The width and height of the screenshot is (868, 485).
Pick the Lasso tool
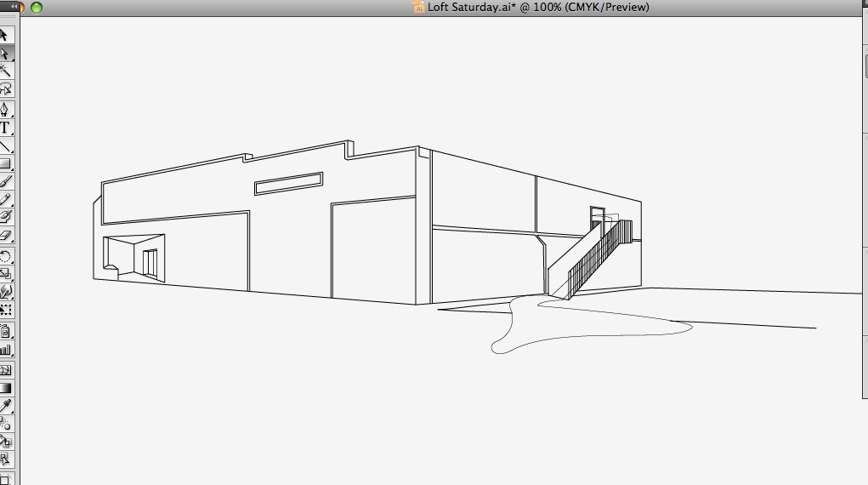pyautogui.click(x=5, y=88)
